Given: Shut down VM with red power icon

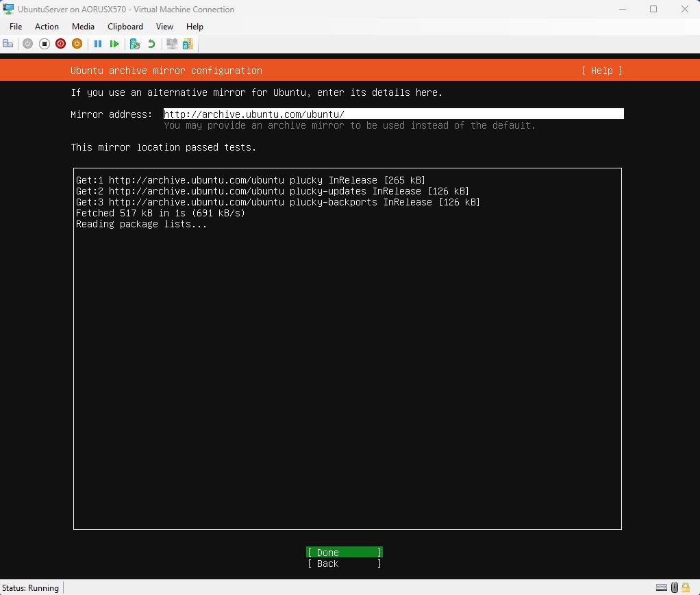Looking at the screenshot, I should (61, 44).
